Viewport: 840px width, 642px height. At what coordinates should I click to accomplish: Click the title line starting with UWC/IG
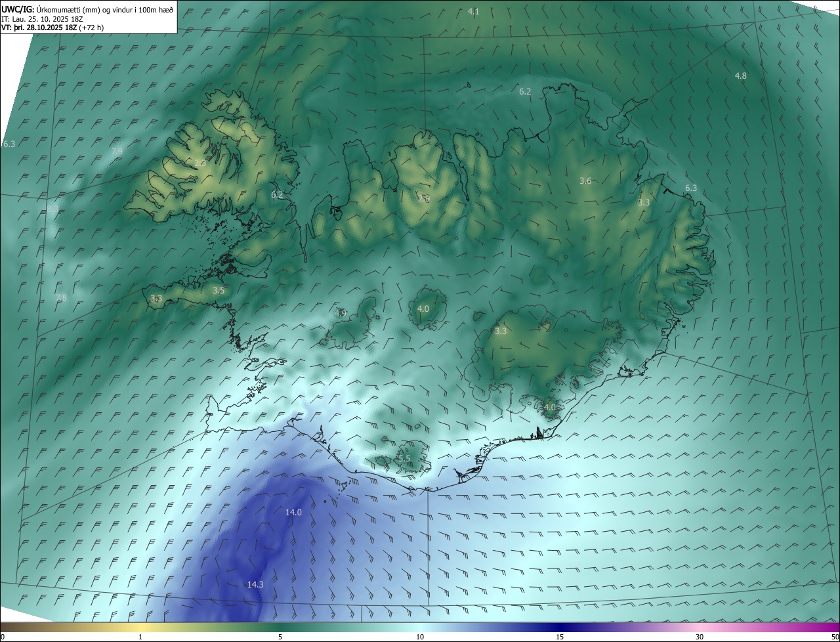[x=88, y=10]
